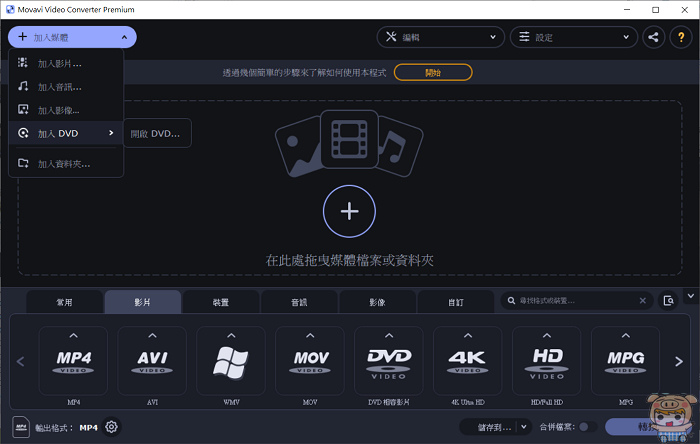Image resolution: width=700 pixels, height=444 pixels.
Task: Select the 加入音訊 menu item
Action: [66, 87]
